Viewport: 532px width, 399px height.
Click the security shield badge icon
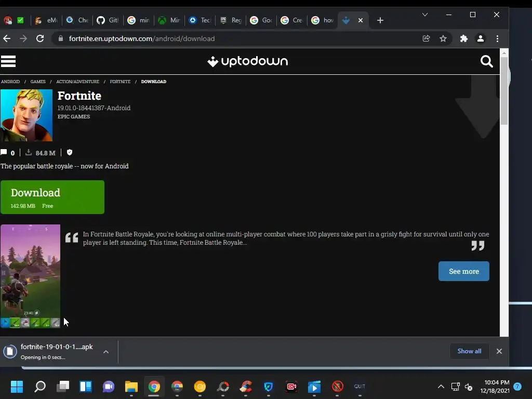pos(70,152)
